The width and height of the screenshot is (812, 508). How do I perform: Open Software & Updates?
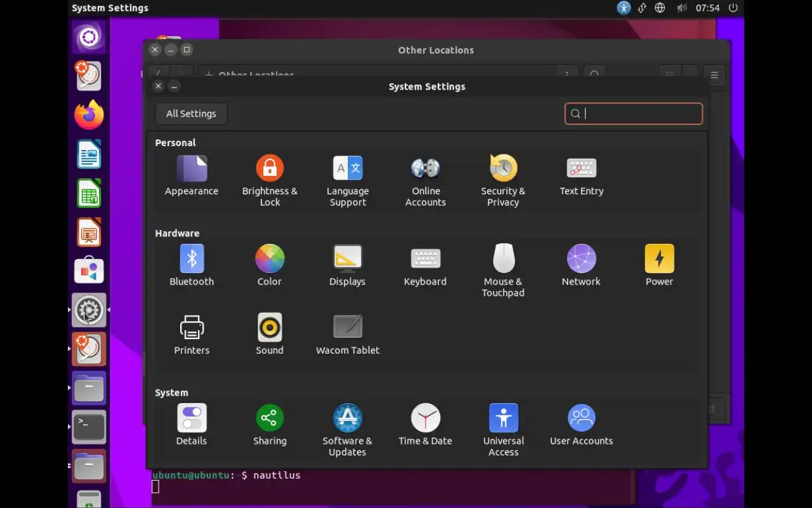click(x=348, y=431)
